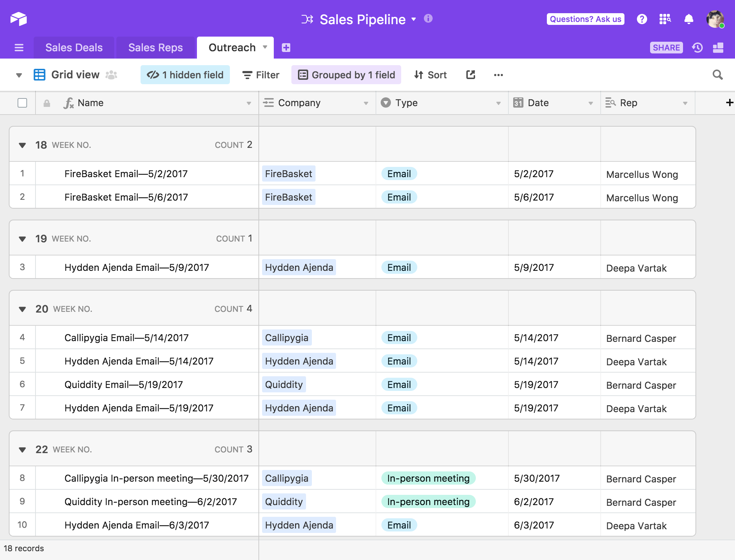Screen dimensions: 735x560
Task: Open the Filter menu
Action: (261, 75)
